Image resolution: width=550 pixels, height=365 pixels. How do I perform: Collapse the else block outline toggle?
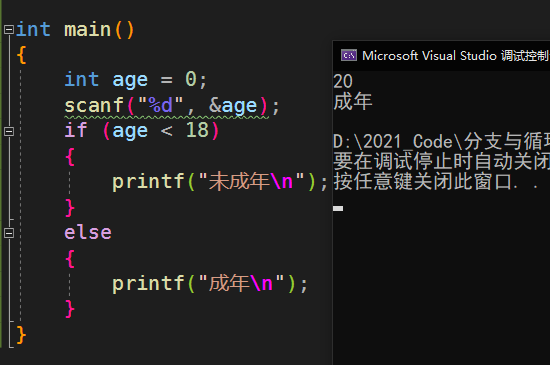9,233
